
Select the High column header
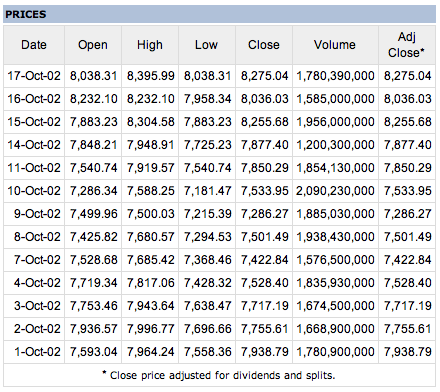(x=150, y=45)
